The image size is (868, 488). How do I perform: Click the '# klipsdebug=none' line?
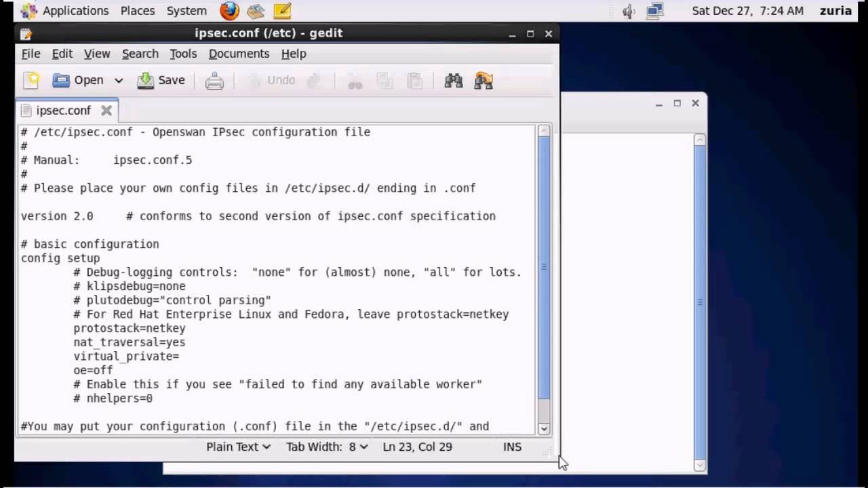[x=130, y=286]
